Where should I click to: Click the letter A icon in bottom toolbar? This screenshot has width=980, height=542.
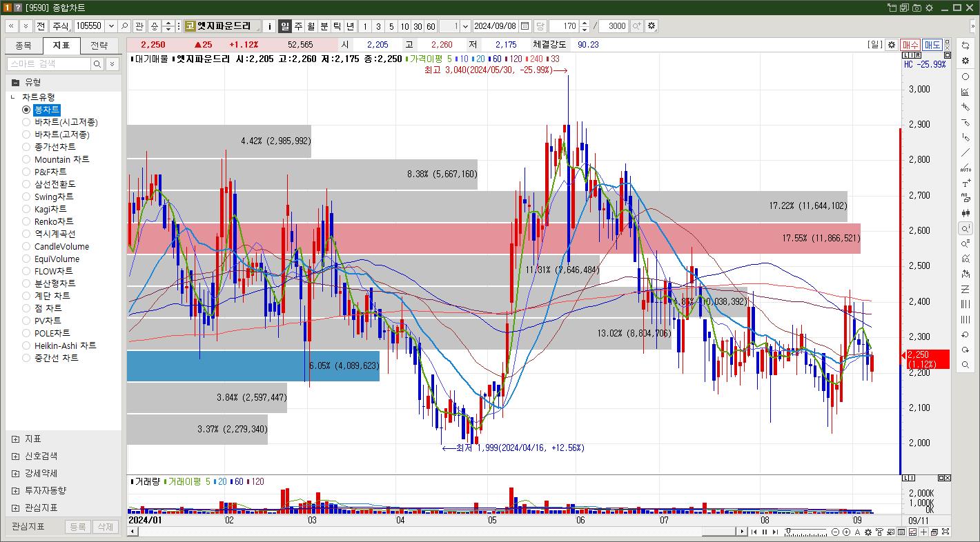pyautogui.click(x=858, y=532)
